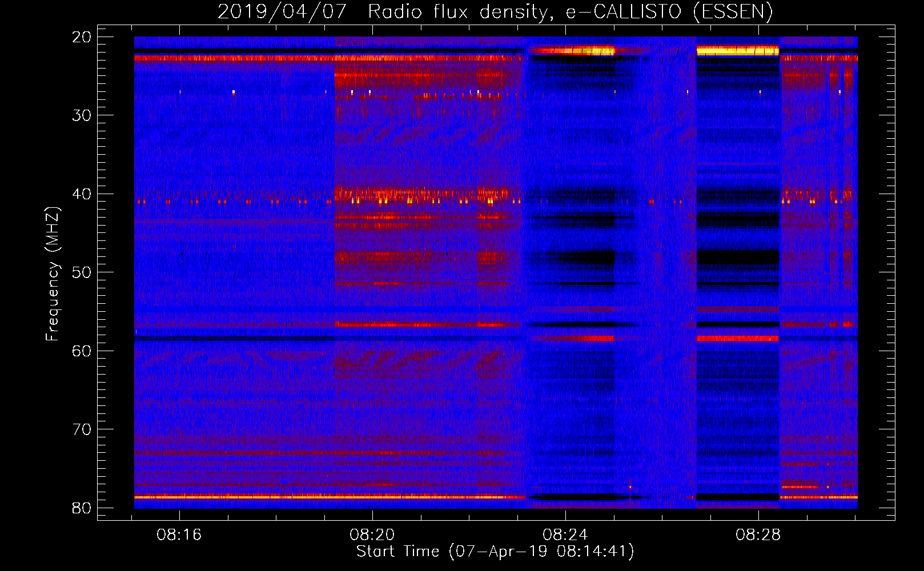Click the 08:16 time tick label
Image resolution: width=924 pixels, height=571 pixels.
[x=179, y=534]
